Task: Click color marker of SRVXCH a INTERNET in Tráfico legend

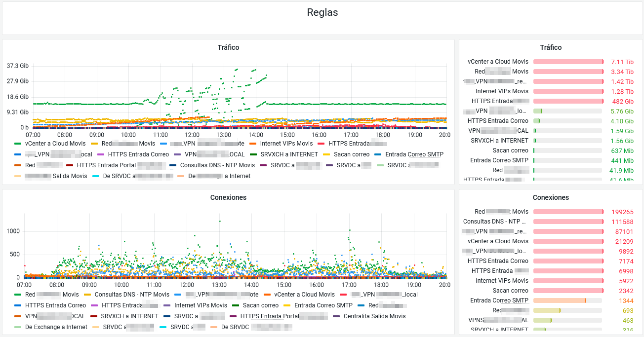Action: click(254, 154)
